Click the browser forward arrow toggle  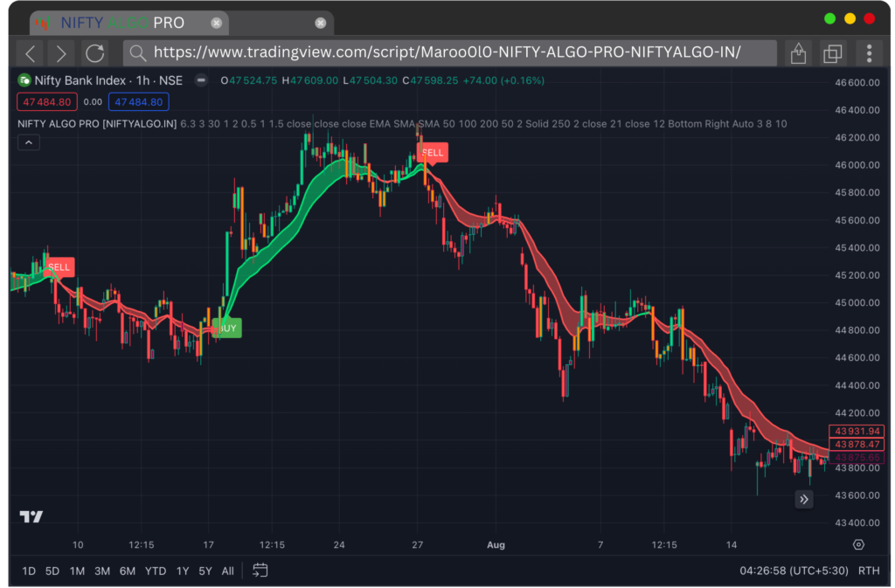[x=59, y=52]
